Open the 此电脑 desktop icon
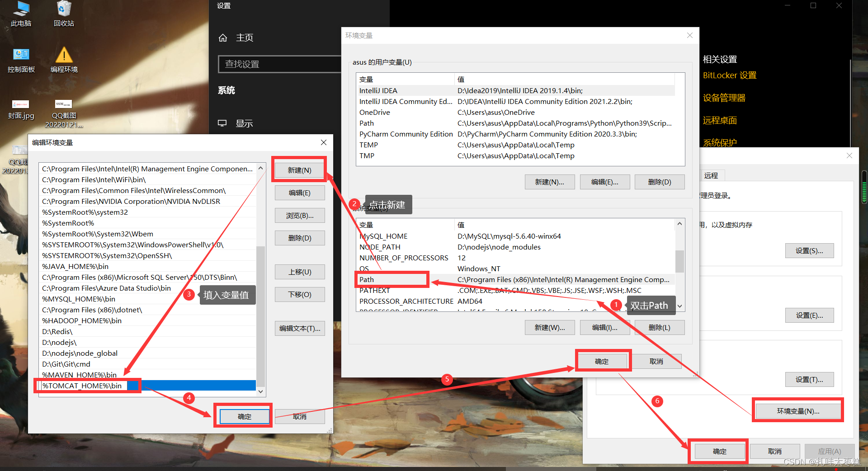The height and width of the screenshot is (471, 868). pyautogui.click(x=21, y=14)
